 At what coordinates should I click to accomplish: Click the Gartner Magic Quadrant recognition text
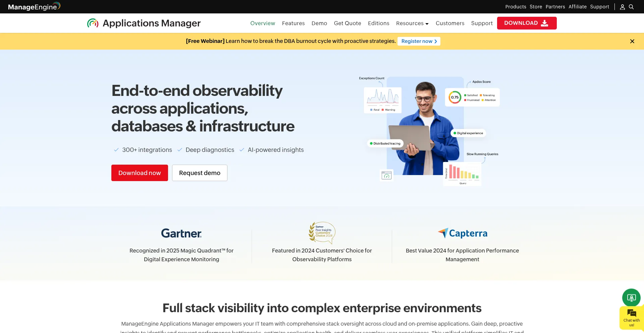pos(181,255)
